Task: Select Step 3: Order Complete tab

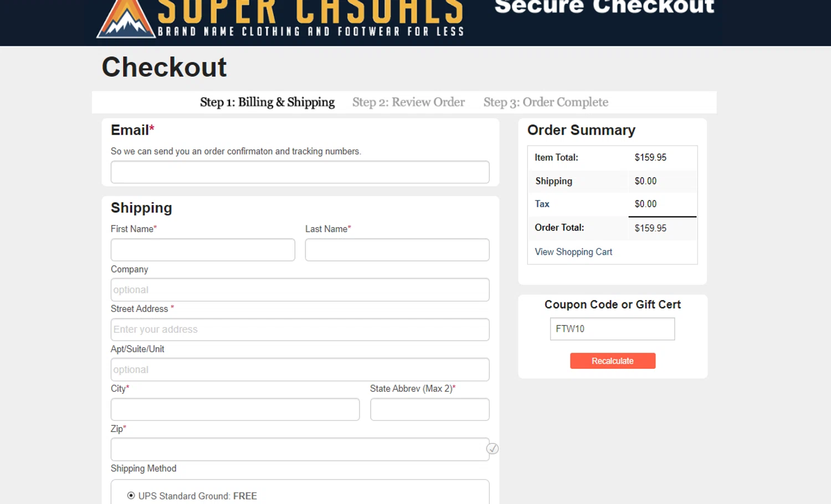Action: coord(546,102)
